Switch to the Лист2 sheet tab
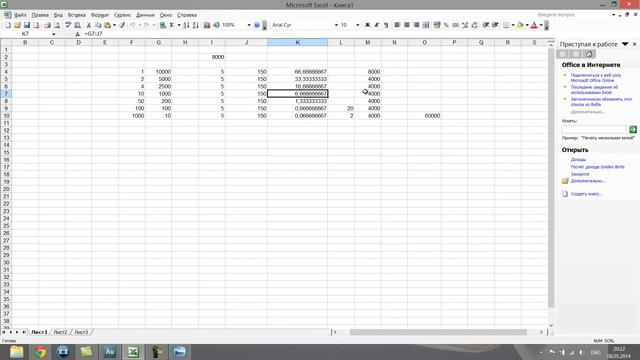 tap(60, 332)
